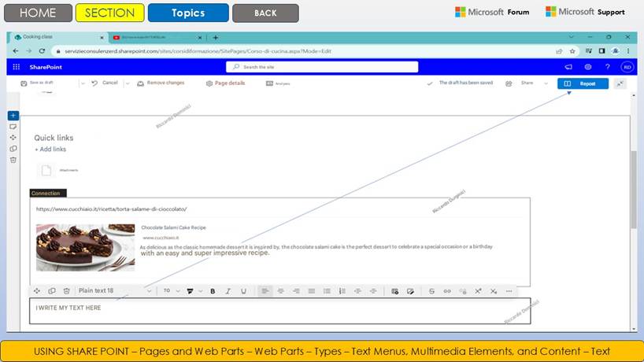The image size is (644, 362).
Task: Go back using the BACK button
Action: pos(265,13)
